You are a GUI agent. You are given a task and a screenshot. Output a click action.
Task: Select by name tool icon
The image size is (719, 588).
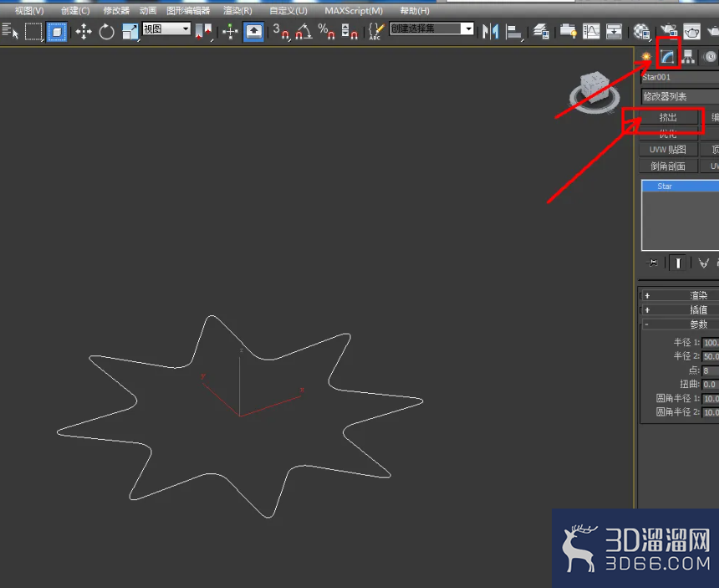[x=10, y=31]
